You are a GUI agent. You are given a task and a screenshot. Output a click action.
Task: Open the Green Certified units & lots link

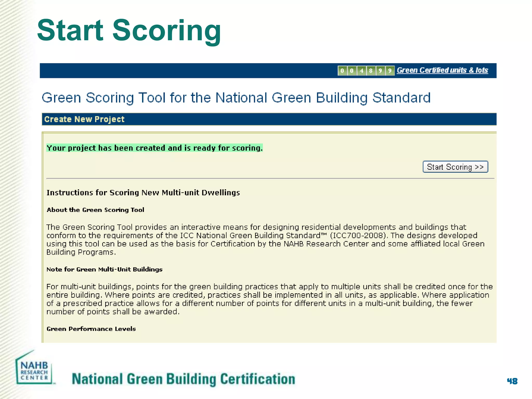point(442,70)
